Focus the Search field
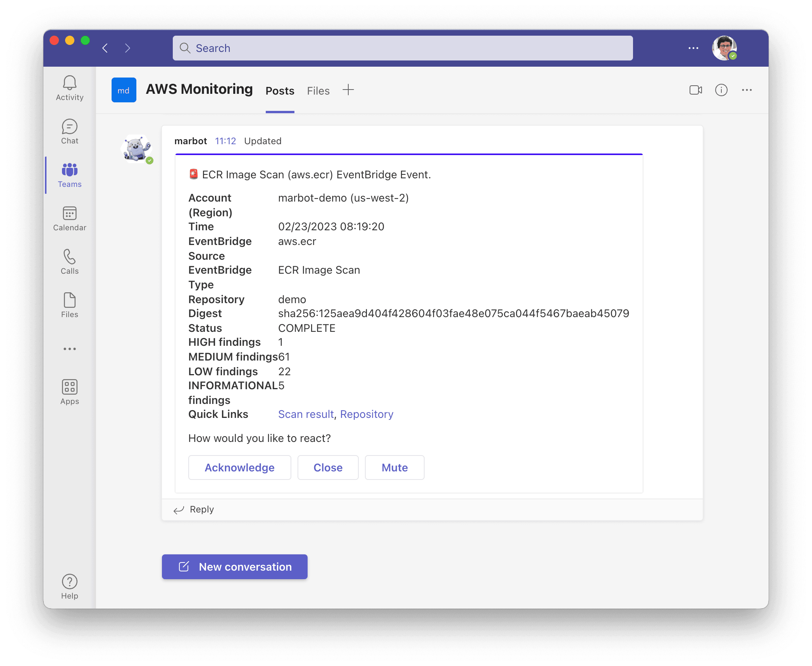The width and height of the screenshot is (812, 666). (403, 48)
